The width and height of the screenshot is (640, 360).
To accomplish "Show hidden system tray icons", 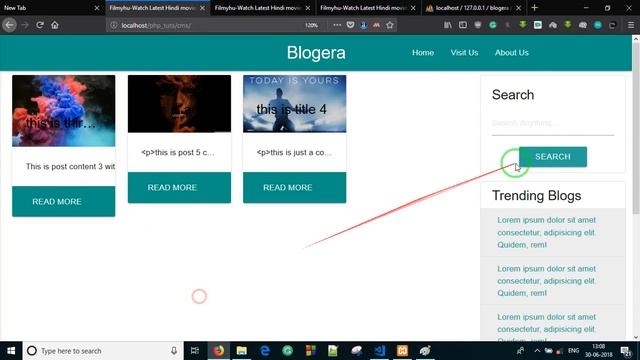I will 537,351.
